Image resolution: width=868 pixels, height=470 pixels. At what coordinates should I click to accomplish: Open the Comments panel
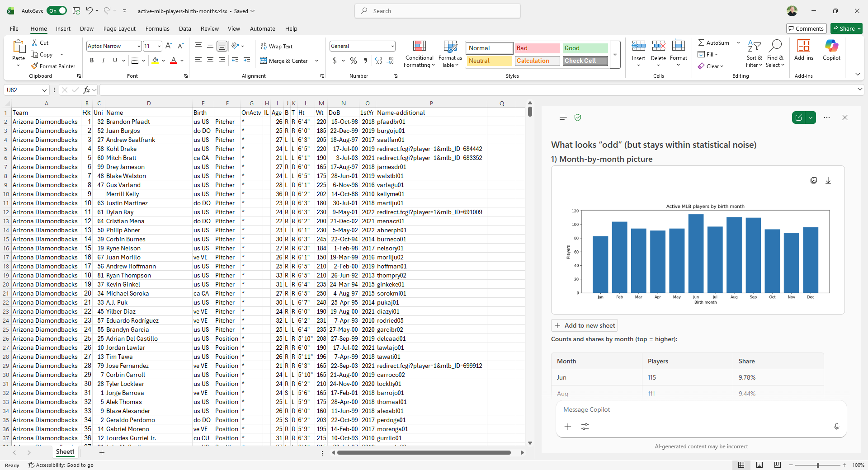click(807, 28)
